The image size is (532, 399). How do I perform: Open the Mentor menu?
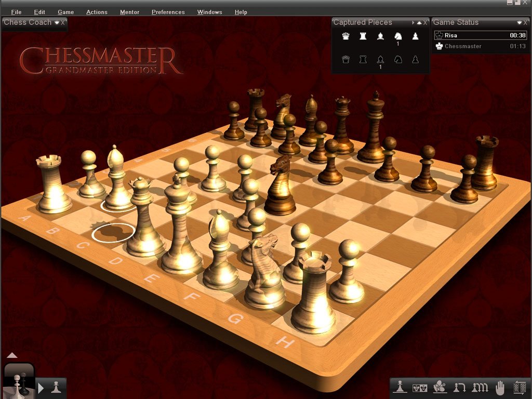click(x=129, y=12)
